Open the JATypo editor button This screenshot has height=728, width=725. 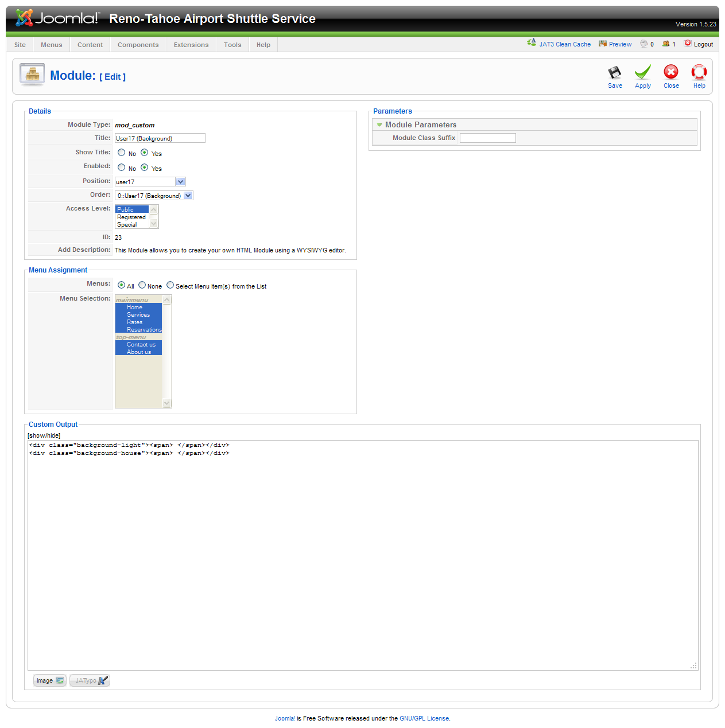89,680
